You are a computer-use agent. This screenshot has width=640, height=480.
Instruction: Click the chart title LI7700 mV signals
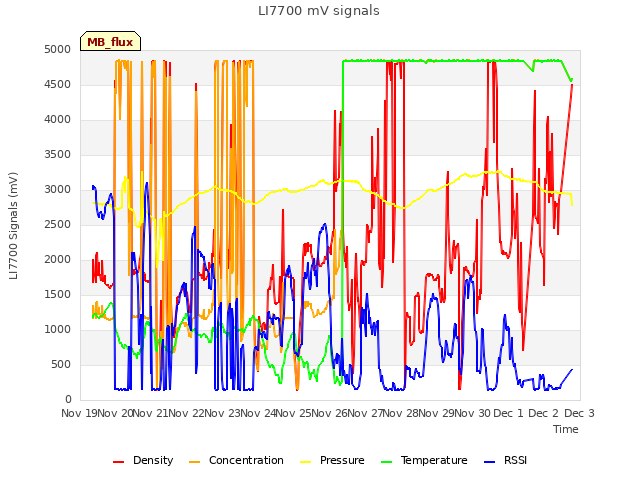tap(319, 11)
